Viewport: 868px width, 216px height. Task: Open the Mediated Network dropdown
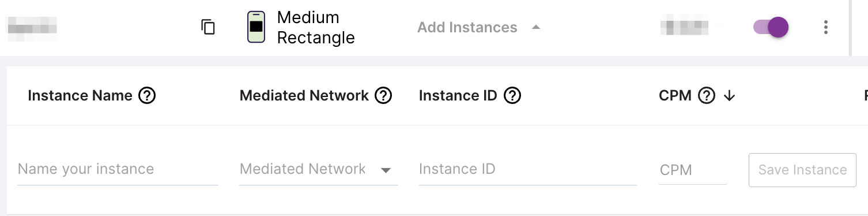click(x=318, y=170)
